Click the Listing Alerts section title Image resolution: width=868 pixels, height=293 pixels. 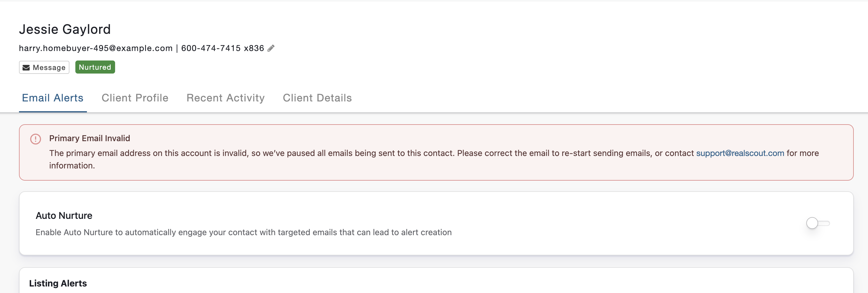click(x=58, y=283)
